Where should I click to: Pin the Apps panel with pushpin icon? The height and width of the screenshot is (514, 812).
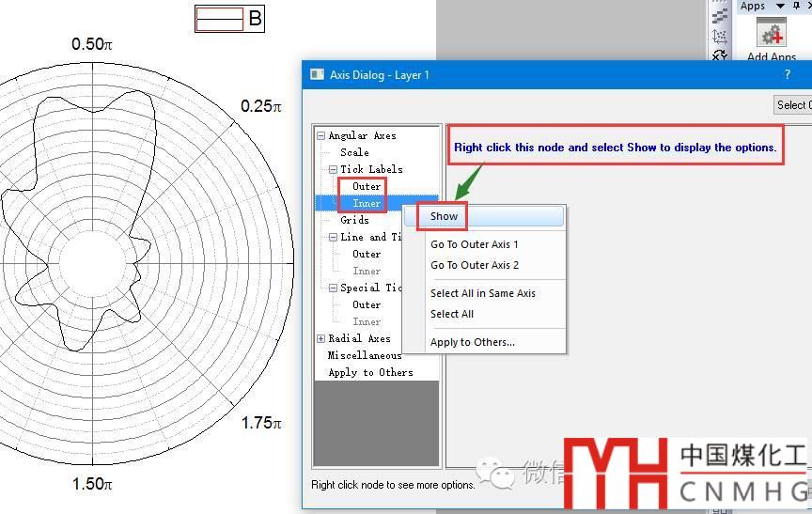click(x=796, y=6)
